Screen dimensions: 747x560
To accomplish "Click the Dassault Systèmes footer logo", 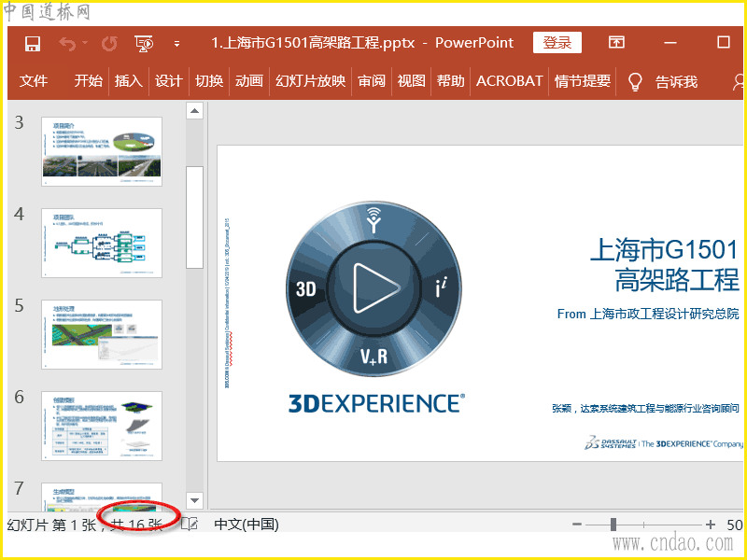I will pyautogui.click(x=664, y=442).
